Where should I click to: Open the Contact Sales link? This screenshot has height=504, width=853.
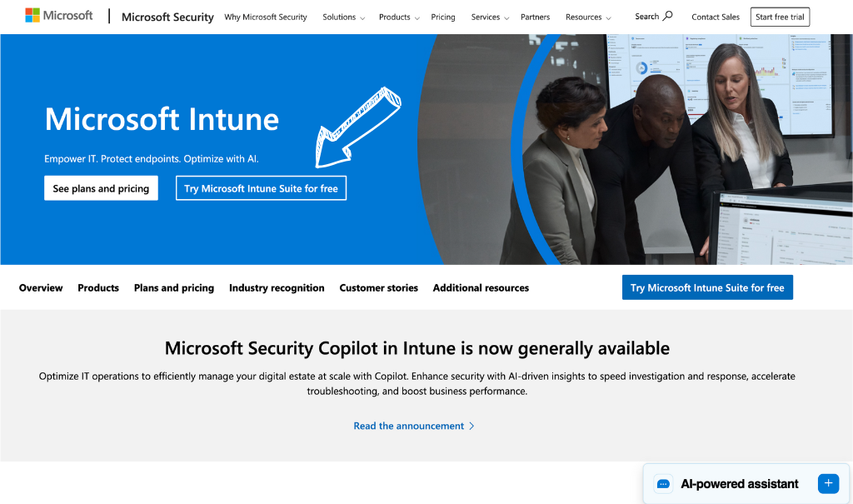pyautogui.click(x=715, y=17)
